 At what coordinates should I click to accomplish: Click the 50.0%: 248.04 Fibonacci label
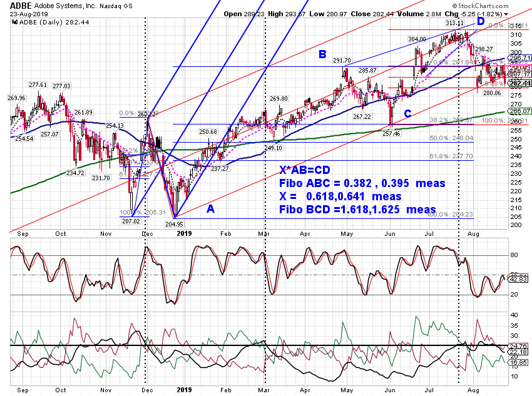point(451,138)
